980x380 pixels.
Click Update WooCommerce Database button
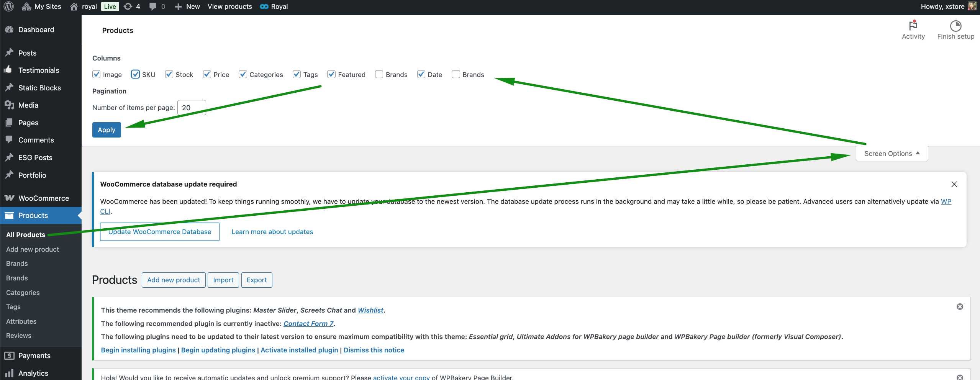click(160, 232)
